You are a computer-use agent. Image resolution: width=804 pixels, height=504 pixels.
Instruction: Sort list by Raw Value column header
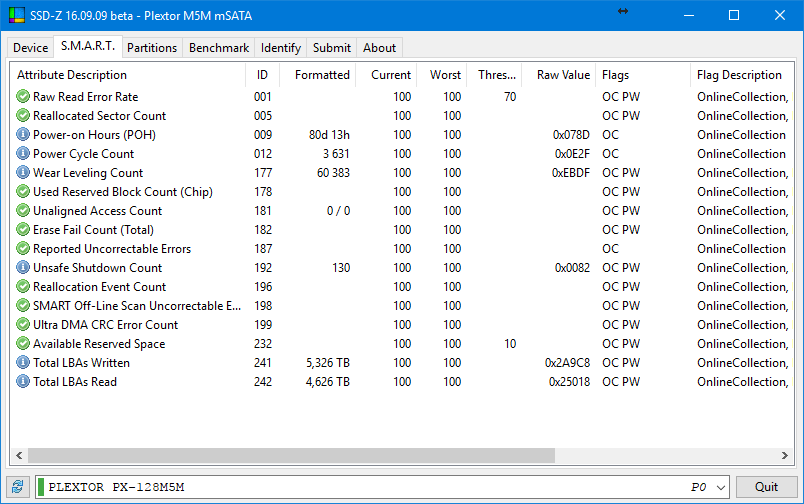point(563,75)
